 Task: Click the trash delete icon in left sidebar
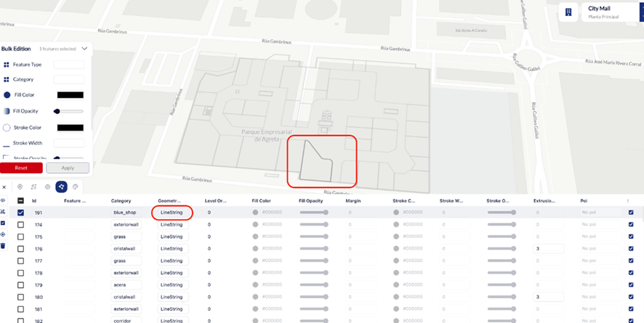tap(4, 245)
